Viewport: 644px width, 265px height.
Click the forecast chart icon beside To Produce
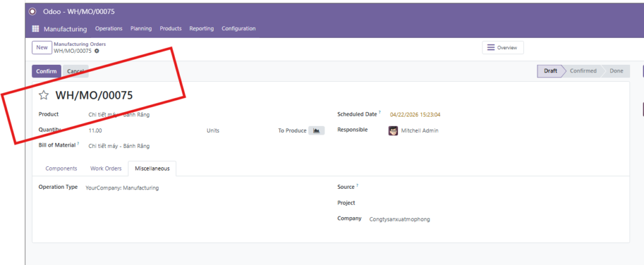(316, 130)
